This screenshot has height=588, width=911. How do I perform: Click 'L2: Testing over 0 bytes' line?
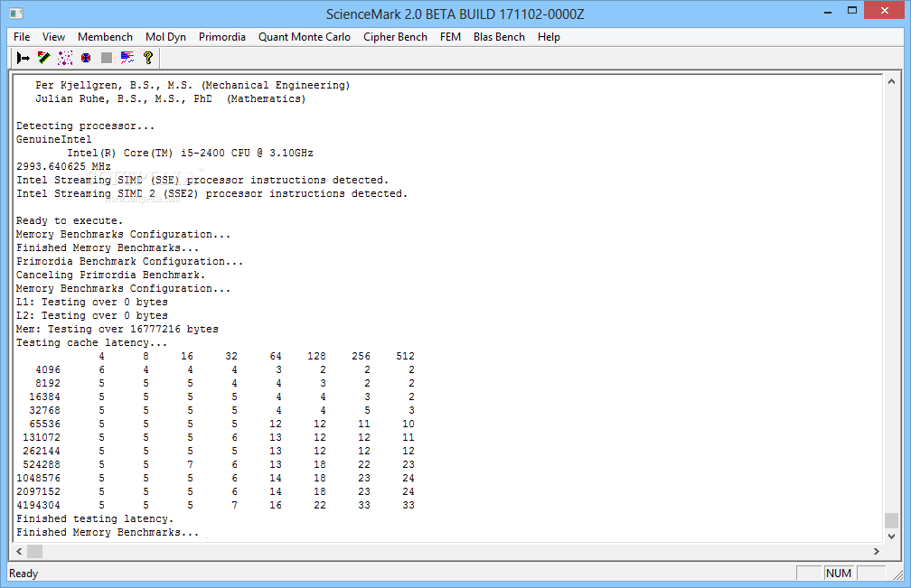click(92, 315)
